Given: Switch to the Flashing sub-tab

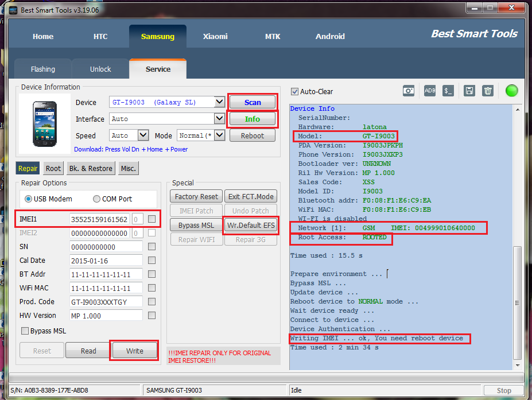Looking at the screenshot, I should [43, 69].
